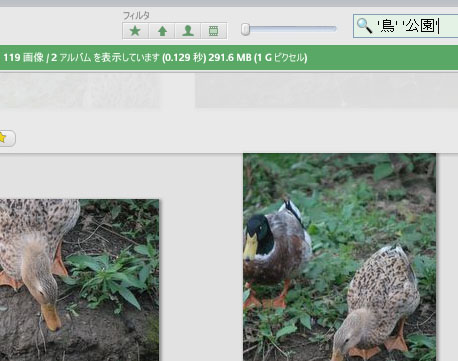Open the thumbnail with two ducks

pyautogui.click(x=339, y=257)
